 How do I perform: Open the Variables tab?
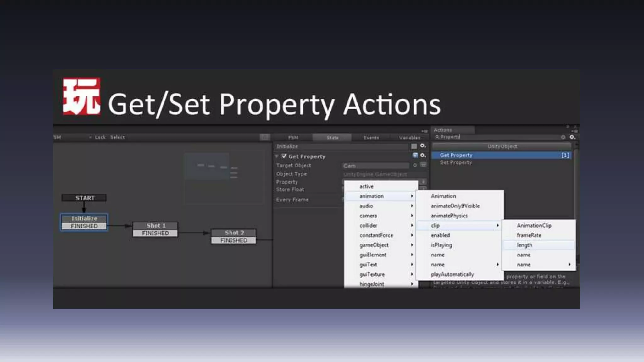(x=409, y=138)
